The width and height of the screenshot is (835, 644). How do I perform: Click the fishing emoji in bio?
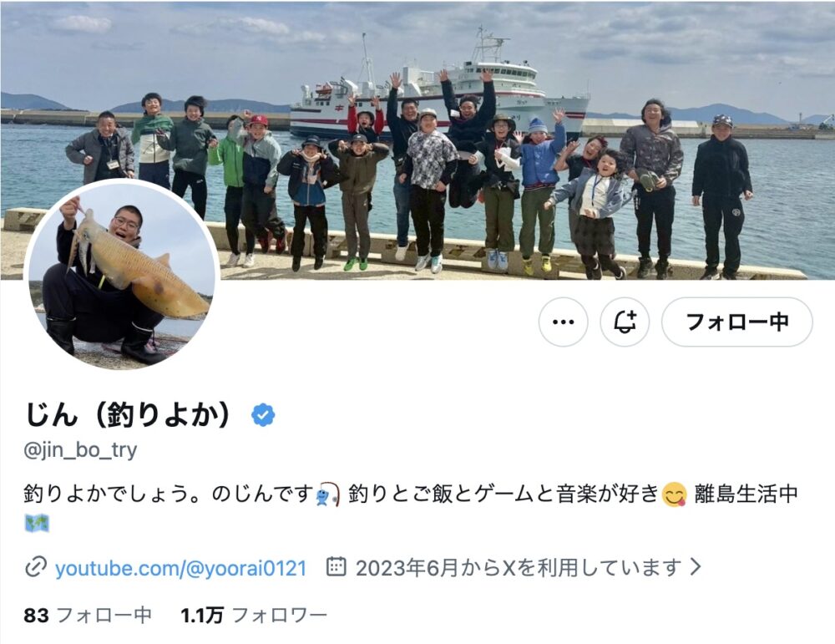tap(327, 494)
